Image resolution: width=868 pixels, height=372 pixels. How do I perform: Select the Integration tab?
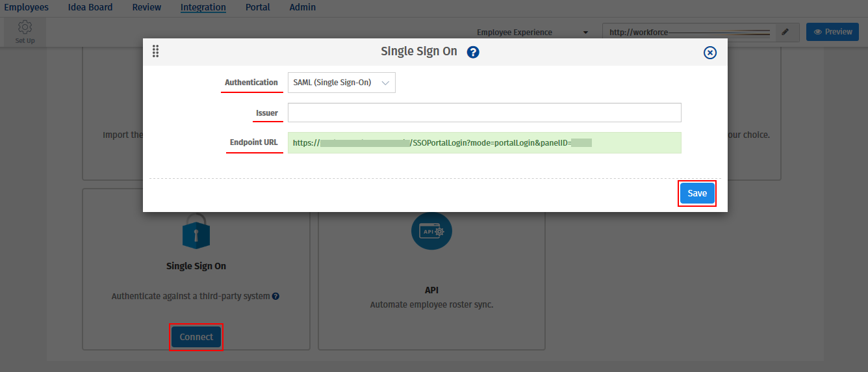coord(203,8)
